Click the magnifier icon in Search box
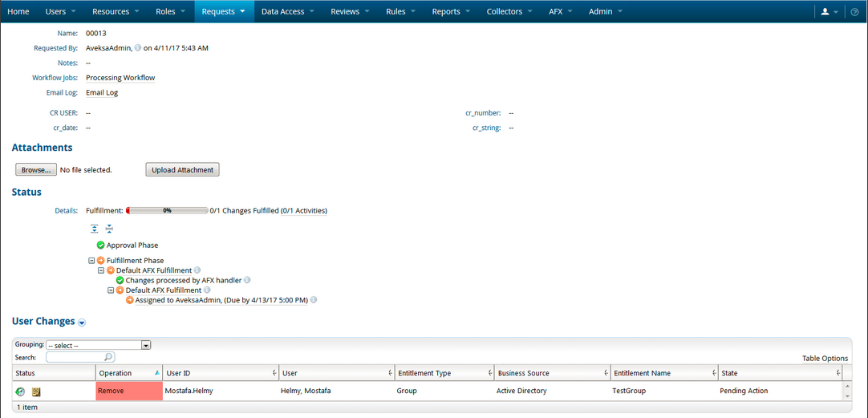This screenshot has width=868, height=418. tap(108, 357)
